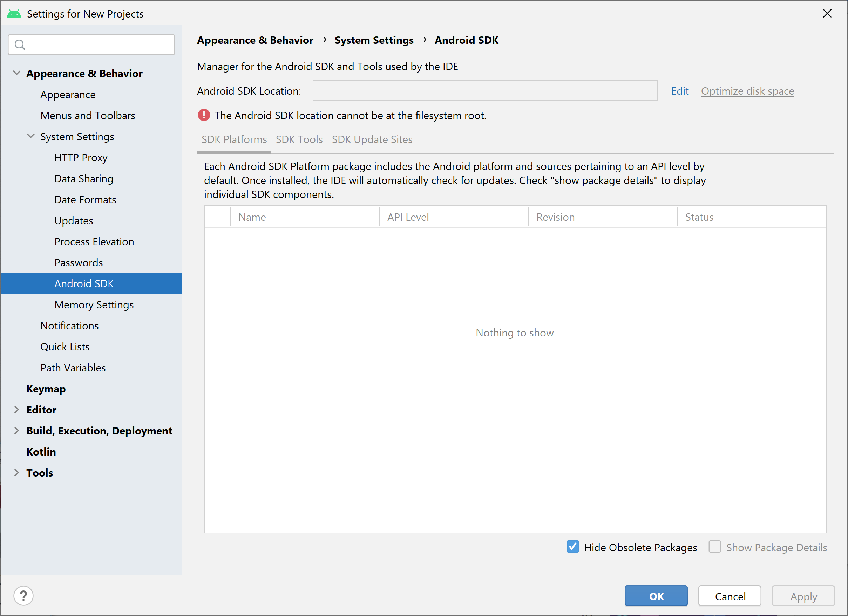This screenshot has height=616, width=848.
Task: Click Optimize disk space link
Action: tap(747, 91)
